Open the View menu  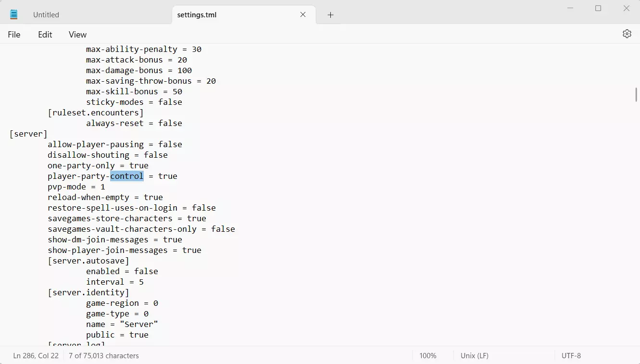pyautogui.click(x=77, y=35)
